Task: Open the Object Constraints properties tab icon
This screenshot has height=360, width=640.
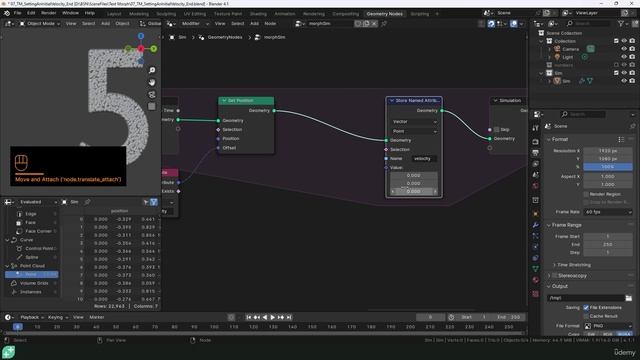Action: pyautogui.click(x=536, y=258)
